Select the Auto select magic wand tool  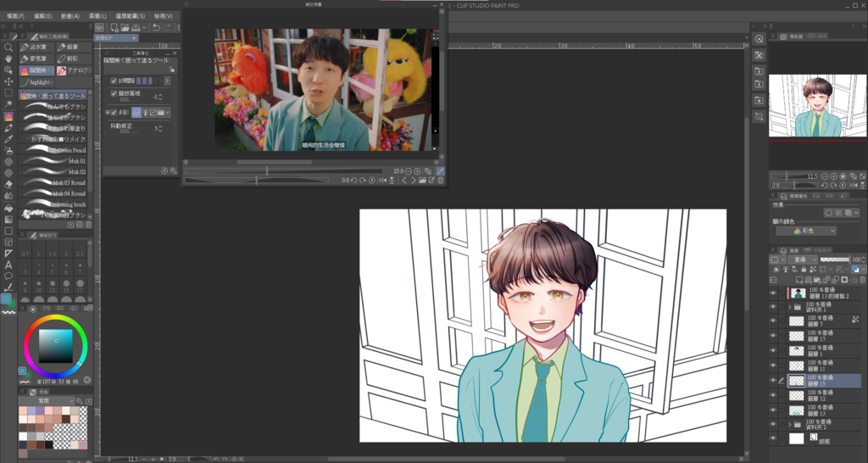pos(8,104)
